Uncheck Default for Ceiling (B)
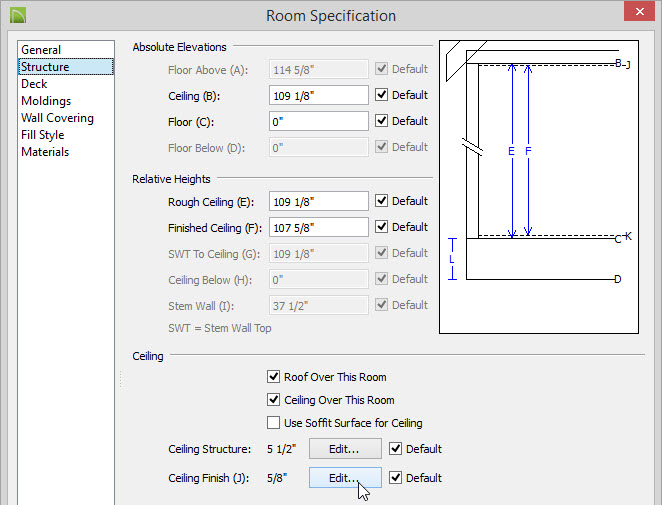 381,95
